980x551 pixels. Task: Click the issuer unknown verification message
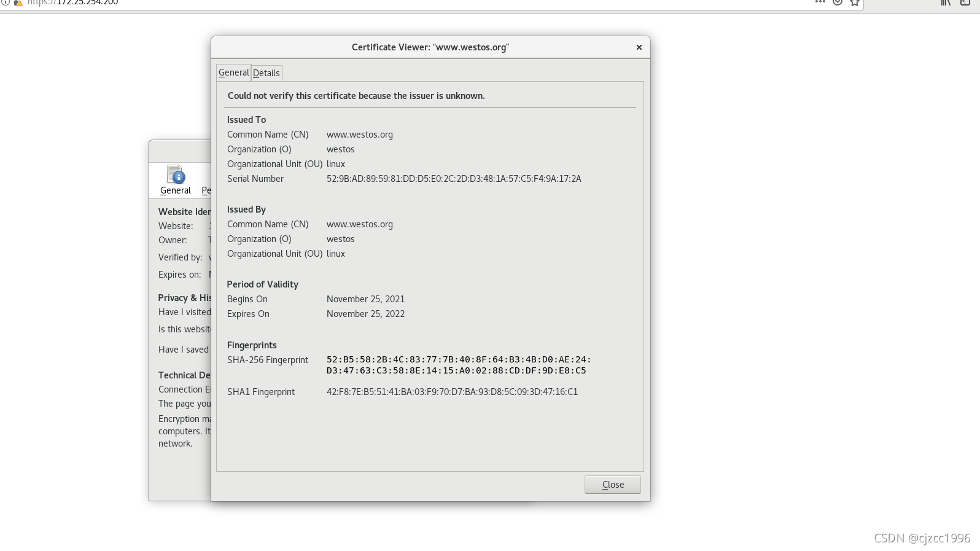pyautogui.click(x=356, y=96)
